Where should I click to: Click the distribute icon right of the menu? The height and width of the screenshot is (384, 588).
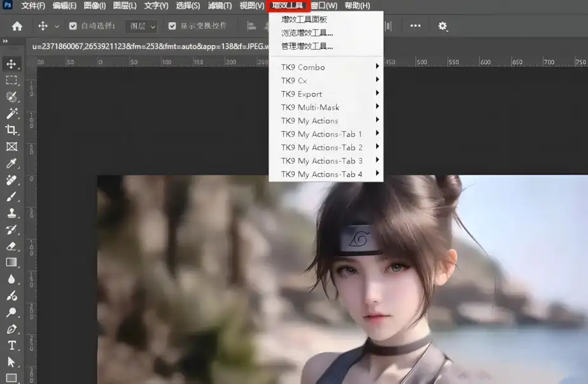click(x=388, y=26)
